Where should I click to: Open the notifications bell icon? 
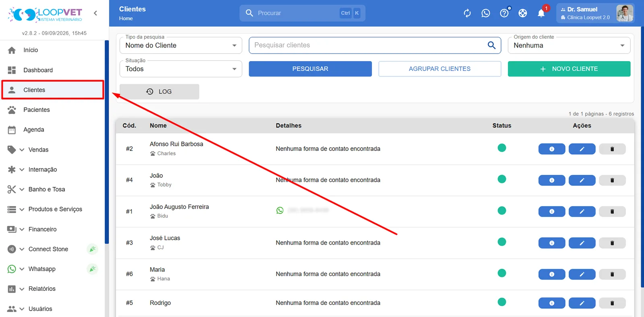point(541,13)
